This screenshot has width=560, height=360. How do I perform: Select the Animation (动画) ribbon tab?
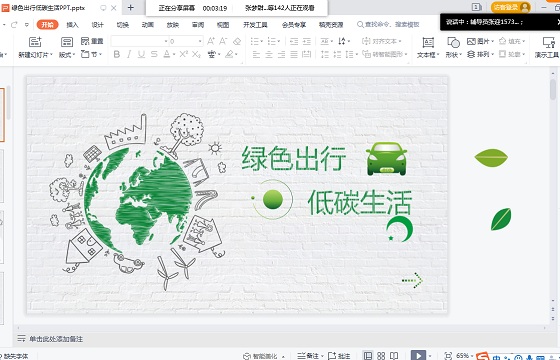click(148, 25)
